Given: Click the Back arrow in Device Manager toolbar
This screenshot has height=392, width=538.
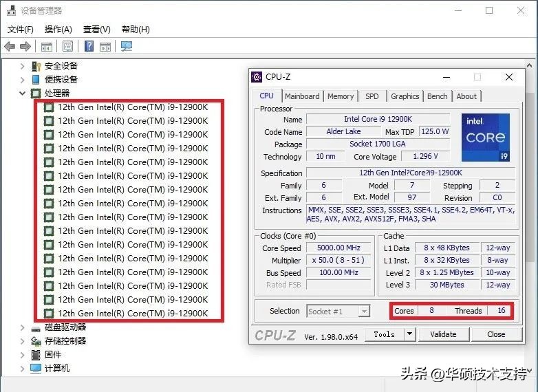Looking at the screenshot, I should tap(10, 46).
